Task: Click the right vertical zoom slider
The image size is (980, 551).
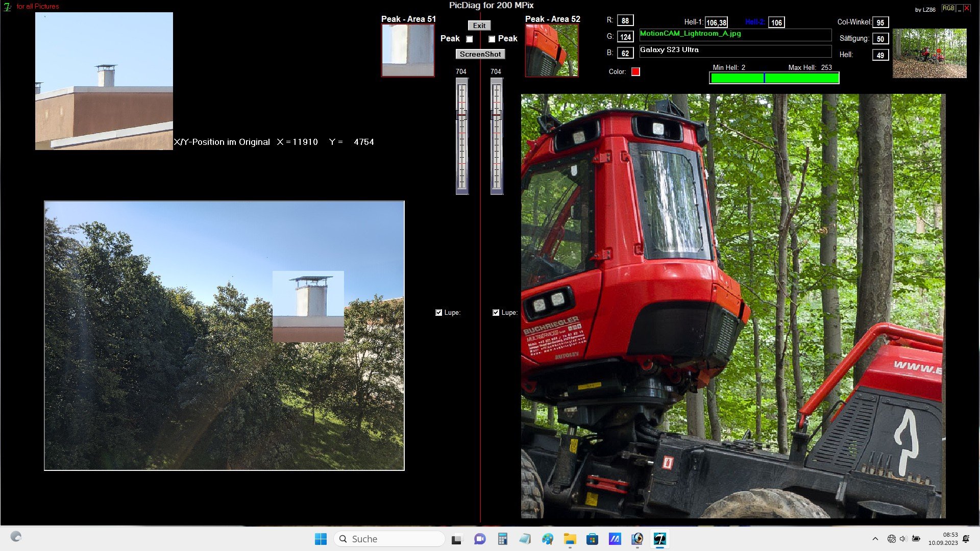Action: (x=496, y=136)
